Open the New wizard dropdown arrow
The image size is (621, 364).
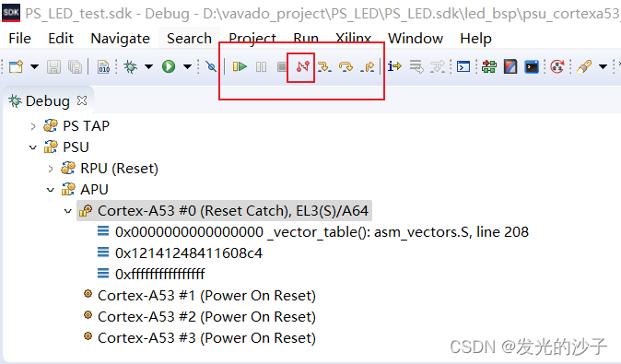[34, 66]
